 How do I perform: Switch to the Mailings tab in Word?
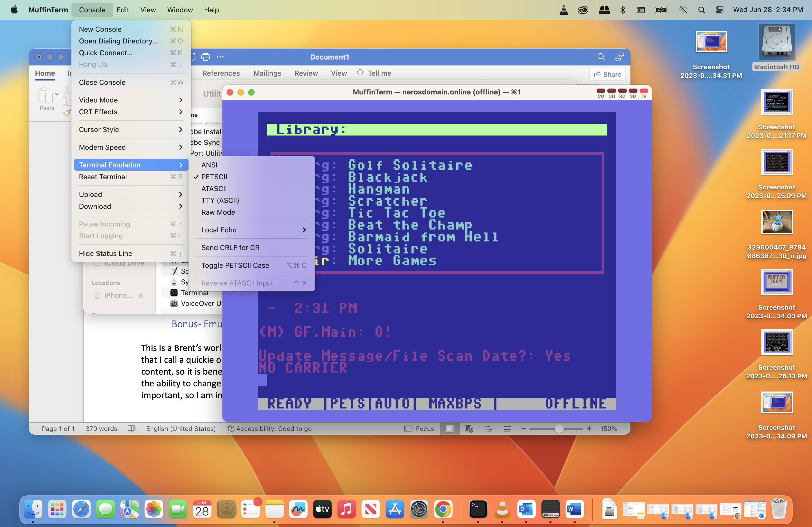click(267, 73)
